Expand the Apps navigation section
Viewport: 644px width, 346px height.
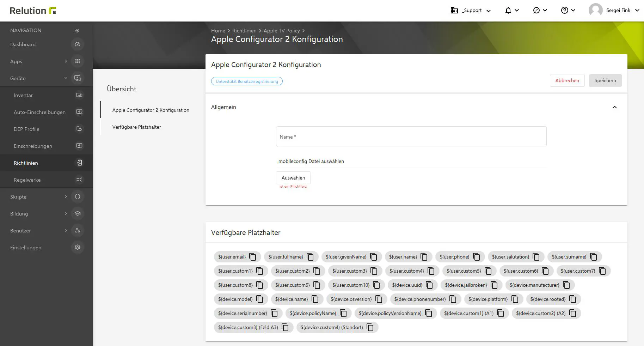click(x=66, y=61)
